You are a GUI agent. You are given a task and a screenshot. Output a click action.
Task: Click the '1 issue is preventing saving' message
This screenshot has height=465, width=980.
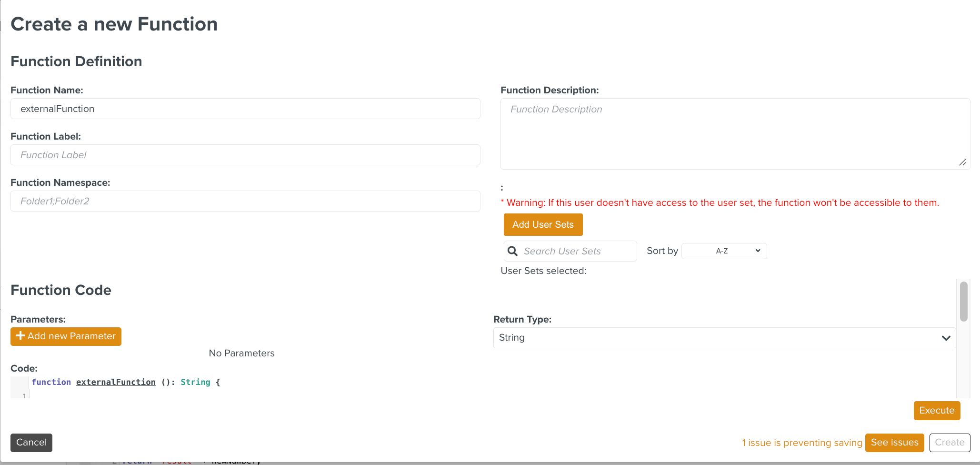tap(802, 443)
